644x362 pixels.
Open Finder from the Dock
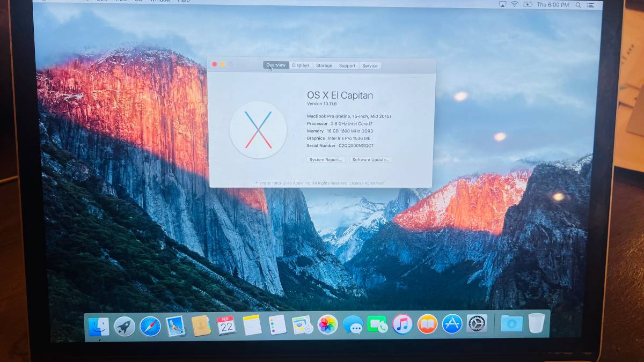[99, 327]
